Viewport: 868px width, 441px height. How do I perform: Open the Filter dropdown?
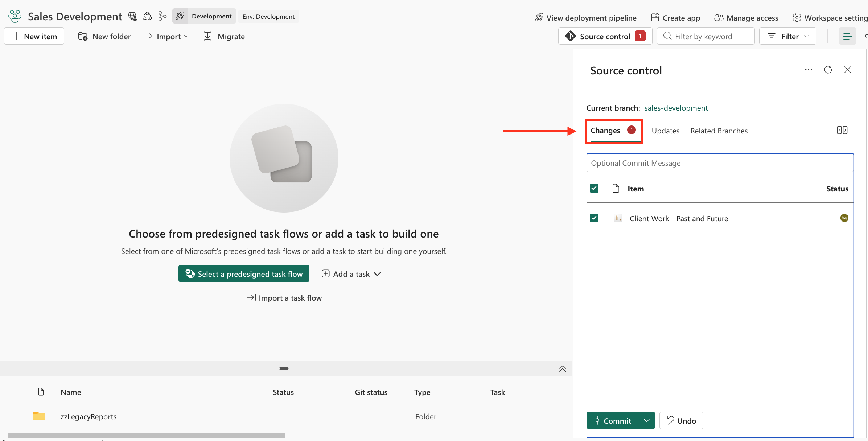pyautogui.click(x=788, y=36)
